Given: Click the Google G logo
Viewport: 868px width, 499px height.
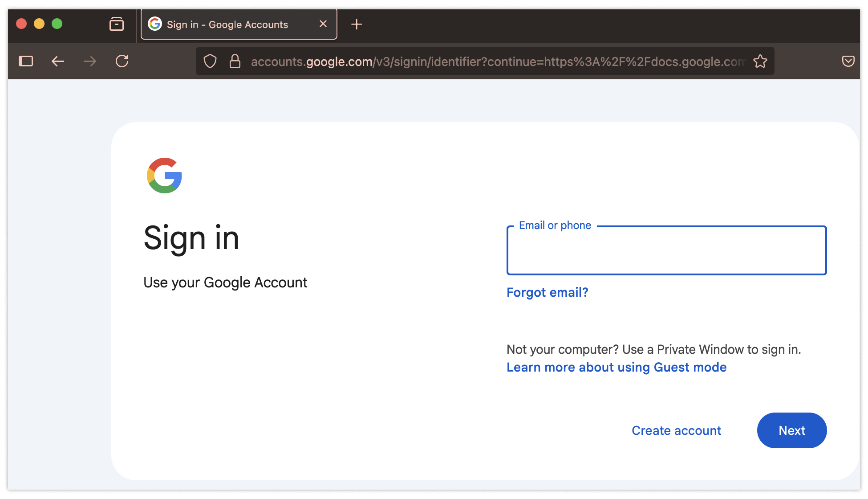Looking at the screenshot, I should point(164,176).
